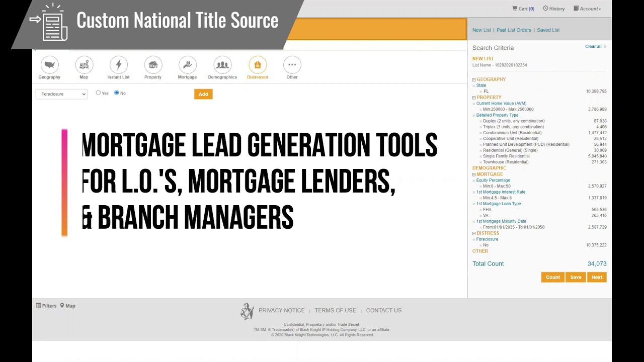Click the Save button
This screenshot has height=362, width=644.
(x=576, y=277)
